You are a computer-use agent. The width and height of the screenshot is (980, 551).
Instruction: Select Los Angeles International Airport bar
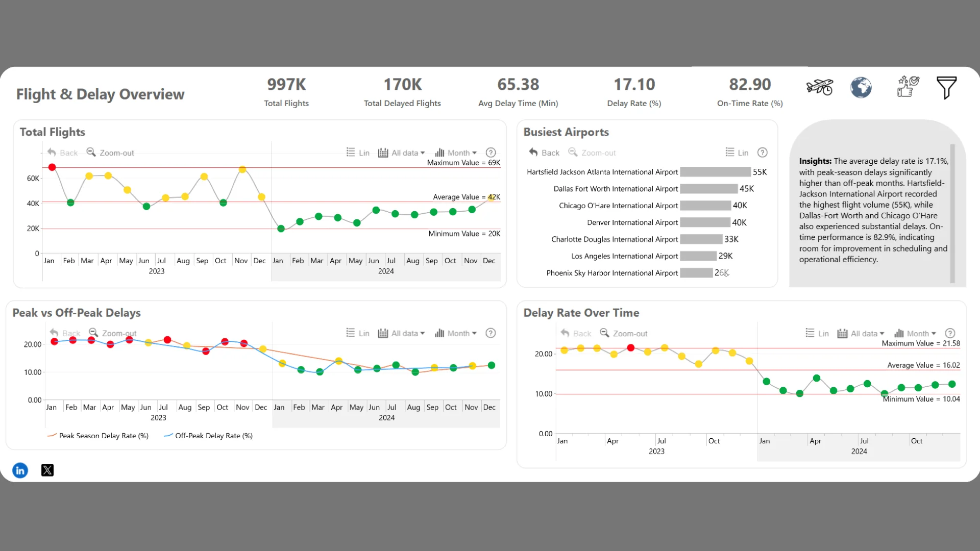(x=698, y=256)
